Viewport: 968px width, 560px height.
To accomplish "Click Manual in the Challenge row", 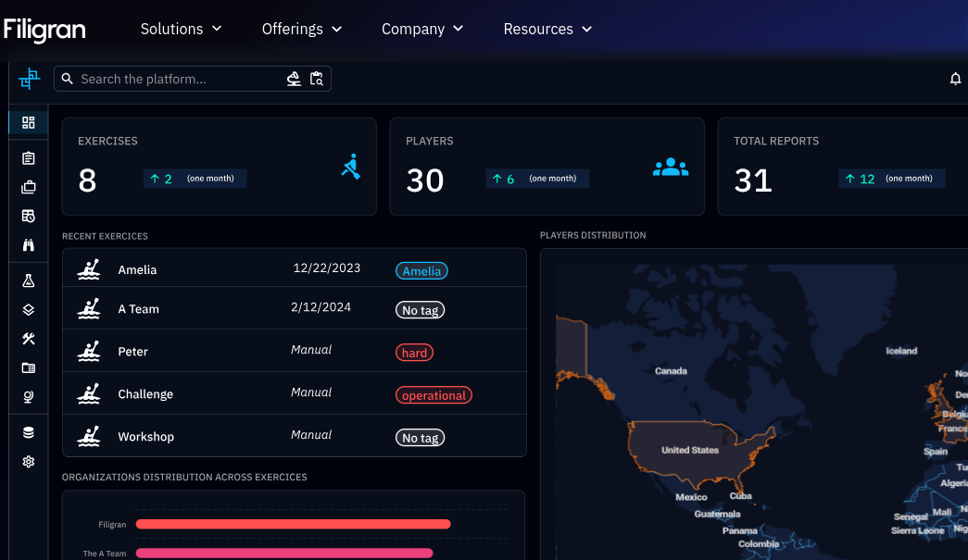I will pyautogui.click(x=311, y=392).
